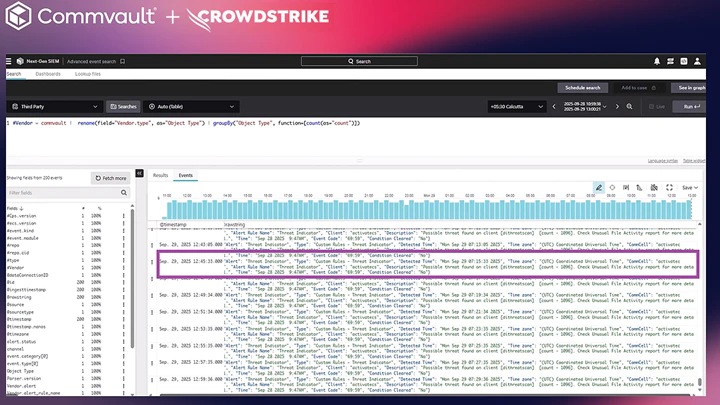Click the Sep. 29, 2025 12:51:34.000 timestamp
Screen dimensions: 720x405
tap(191, 312)
